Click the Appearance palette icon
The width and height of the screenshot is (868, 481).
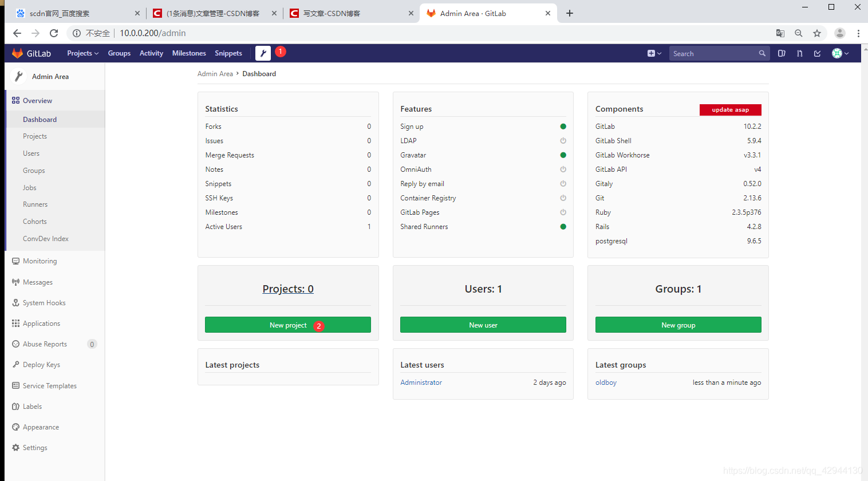[15, 427]
